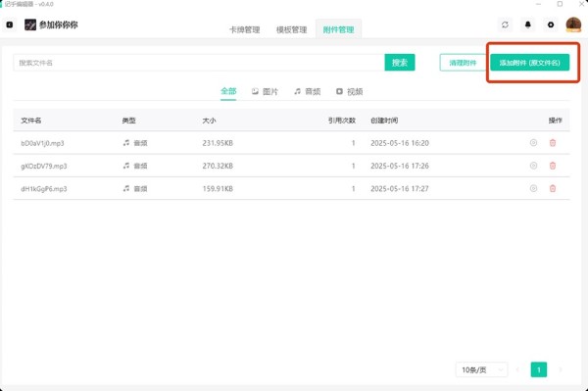The image size is (588, 391).
Task: Go to page 1 in pagination
Action: pos(538,369)
